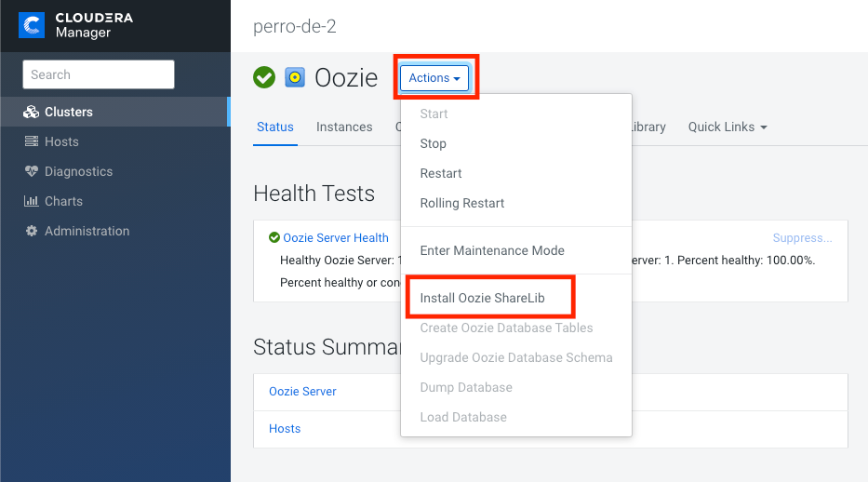Viewport: 868px width, 482px height.
Task: Expand the Quick Links dropdown
Action: pos(728,127)
